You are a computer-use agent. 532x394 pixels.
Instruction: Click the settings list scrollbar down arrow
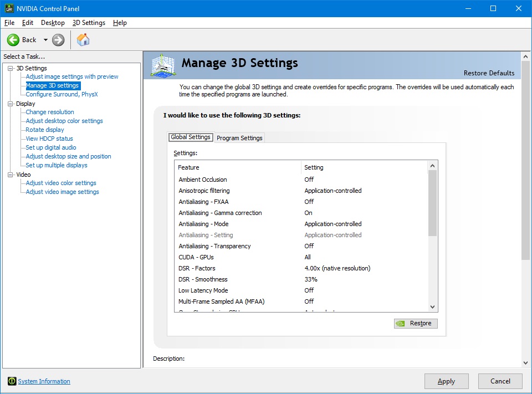[x=433, y=306]
